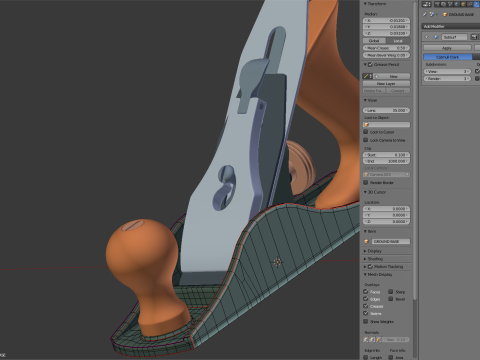Enable the Grease Pencil panel checkbox
This screenshot has height=360, width=480.
click(x=371, y=64)
